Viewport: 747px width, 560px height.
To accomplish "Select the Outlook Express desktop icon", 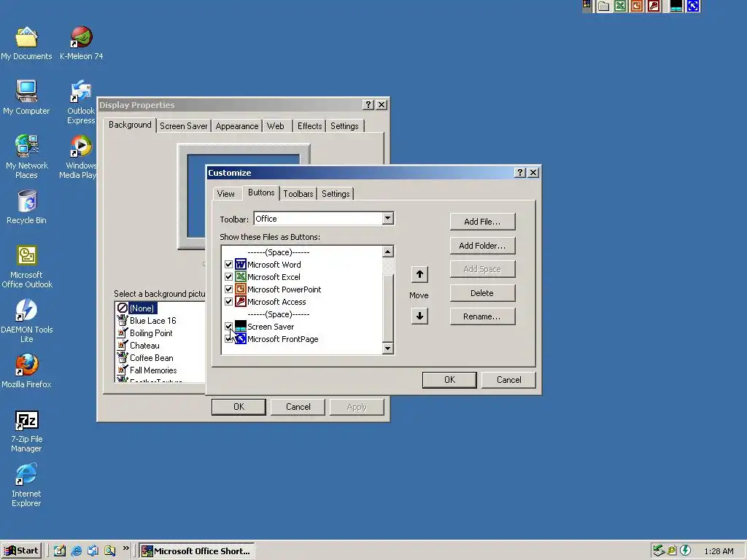I will coord(81,102).
